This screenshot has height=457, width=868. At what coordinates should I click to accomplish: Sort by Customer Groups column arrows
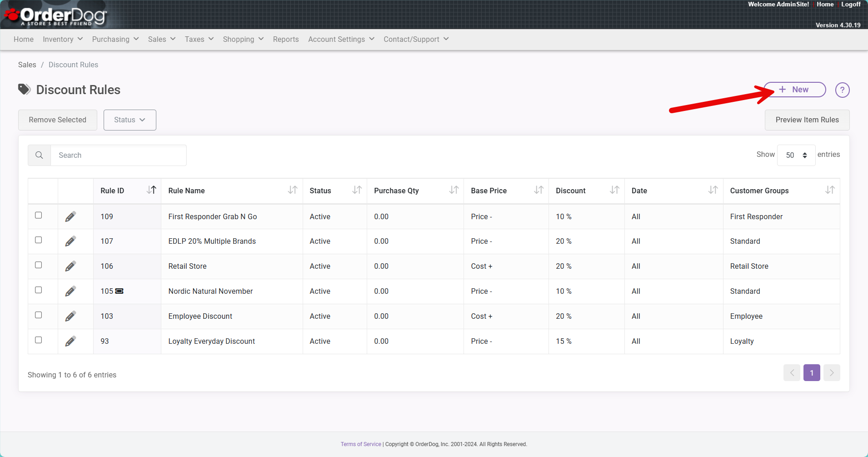click(x=830, y=190)
